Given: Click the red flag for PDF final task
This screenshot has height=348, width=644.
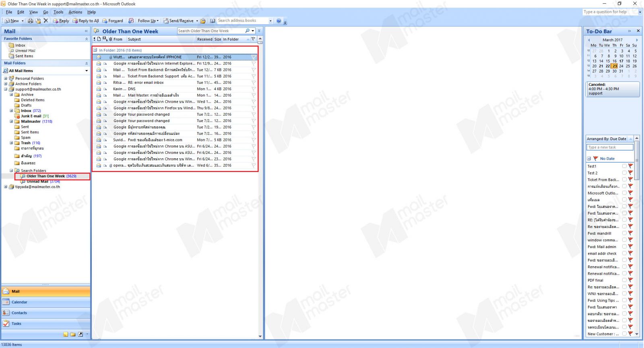Looking at the screenshot, I should pos(630,280).
